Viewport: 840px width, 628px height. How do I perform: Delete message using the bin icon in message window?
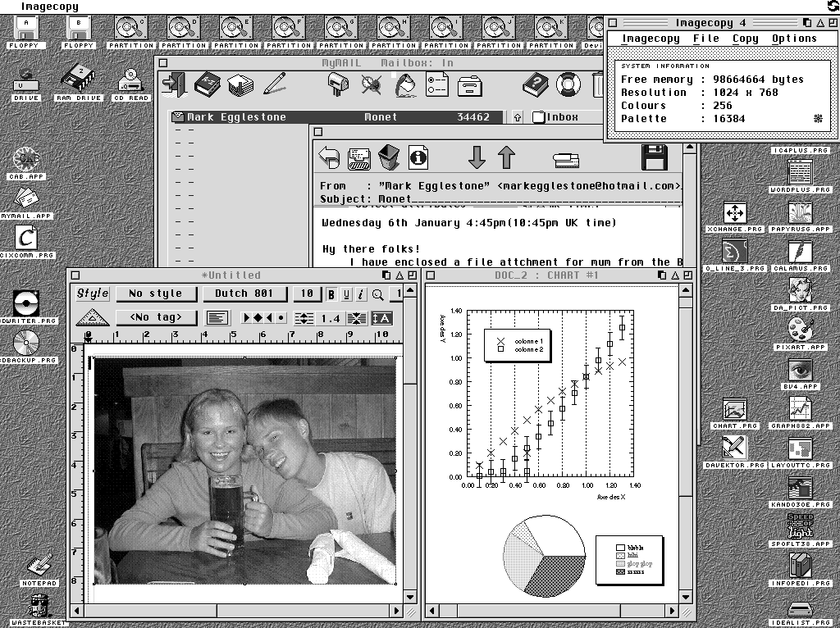(x=389, y=157)
